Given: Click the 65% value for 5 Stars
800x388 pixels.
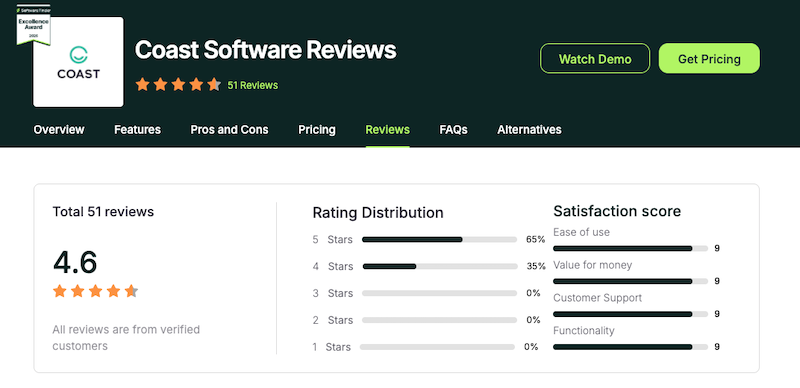Looking at the screenshot, I should coord(536,239).
